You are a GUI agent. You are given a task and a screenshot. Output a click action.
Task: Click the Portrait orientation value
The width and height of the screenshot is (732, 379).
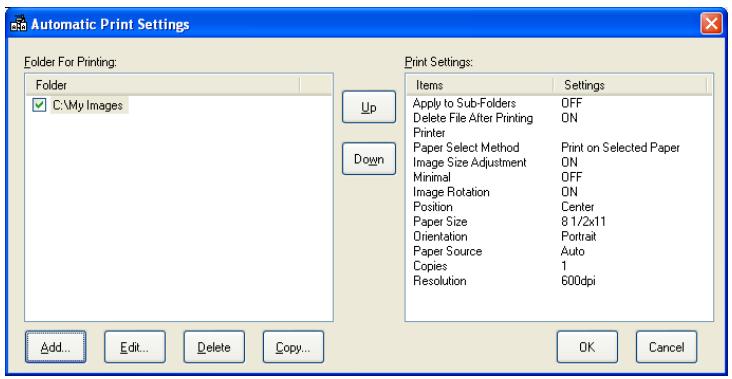click(578, 237)
